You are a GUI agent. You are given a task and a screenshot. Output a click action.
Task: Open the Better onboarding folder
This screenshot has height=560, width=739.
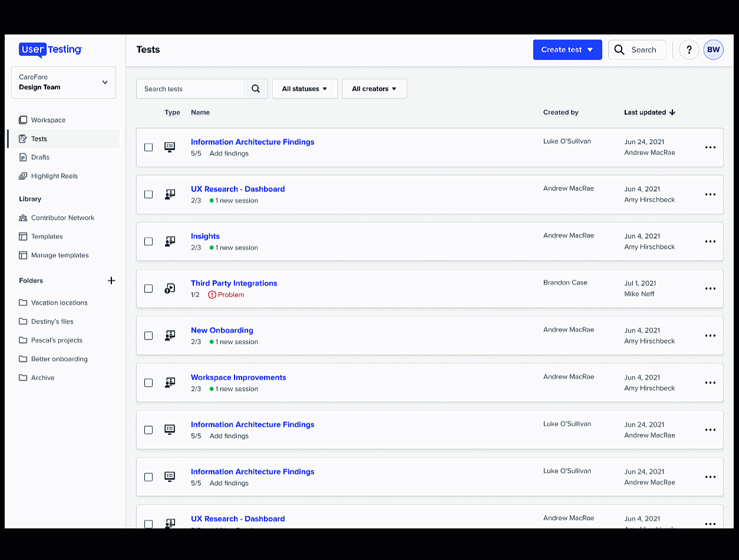tap(59, 359)
